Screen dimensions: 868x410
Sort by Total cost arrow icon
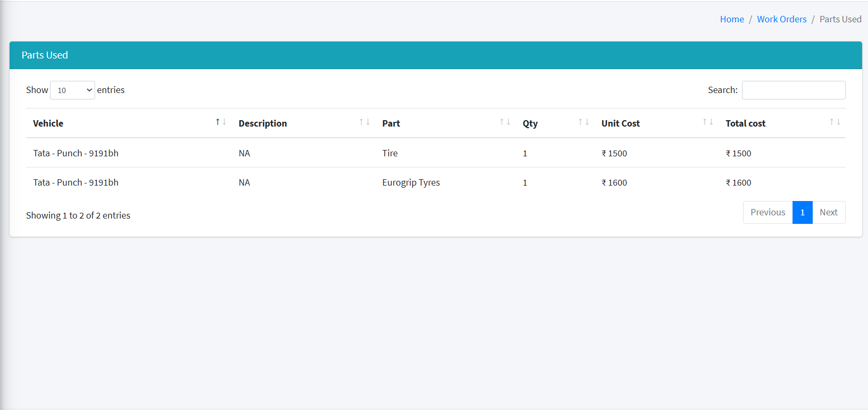835,122
